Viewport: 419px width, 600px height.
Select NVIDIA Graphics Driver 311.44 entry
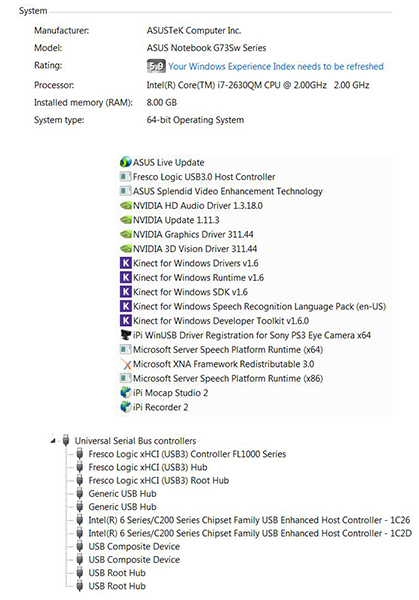193,235
